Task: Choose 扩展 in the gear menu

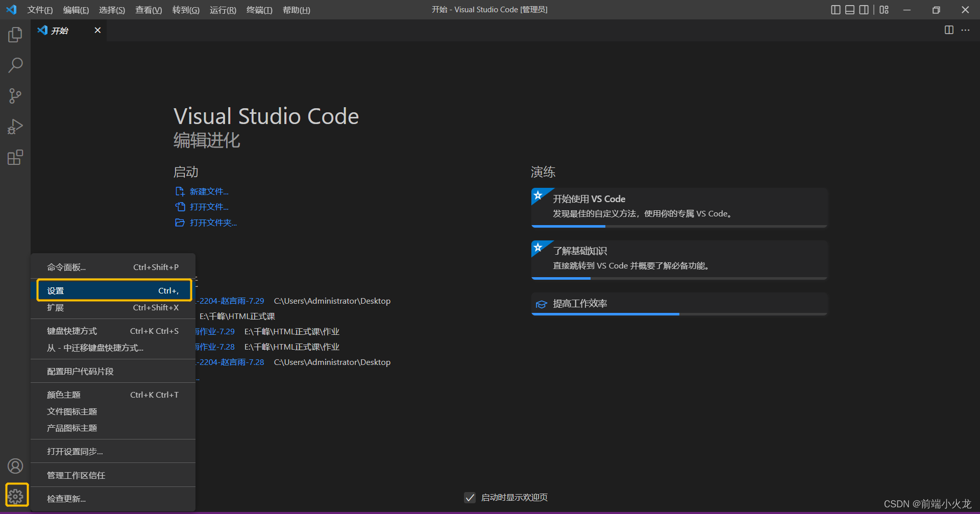Action: click(x=113, y=308)
